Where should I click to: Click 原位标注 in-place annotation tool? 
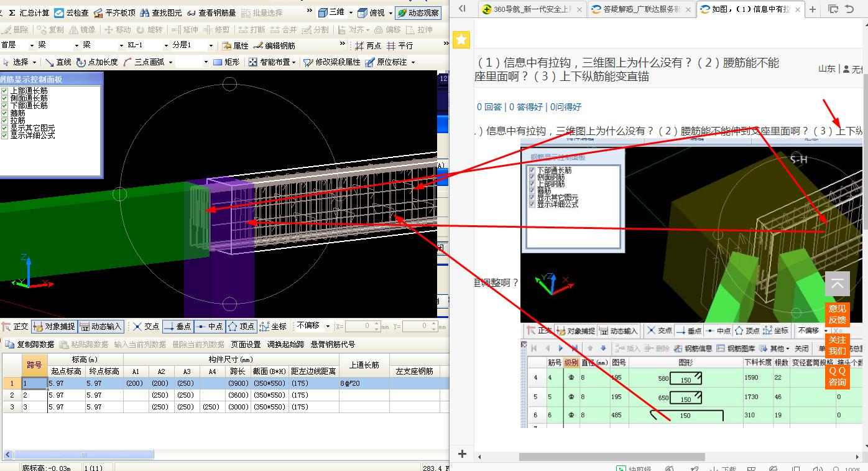(x=386, y=62)
